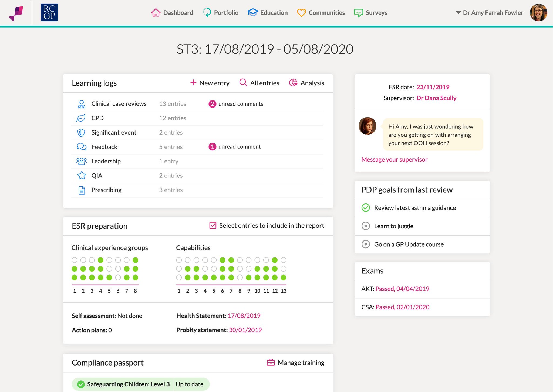Screen dimensions: 553x392
Task: Click green dot for Capabilities column 13
Action: pos(284,277)
